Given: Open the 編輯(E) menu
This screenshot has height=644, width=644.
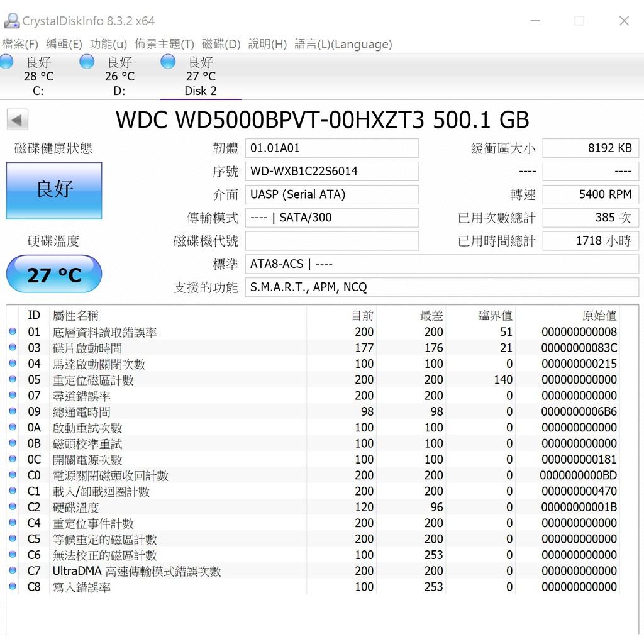Looking at the screenshot, I should click(x=64, y=44).
